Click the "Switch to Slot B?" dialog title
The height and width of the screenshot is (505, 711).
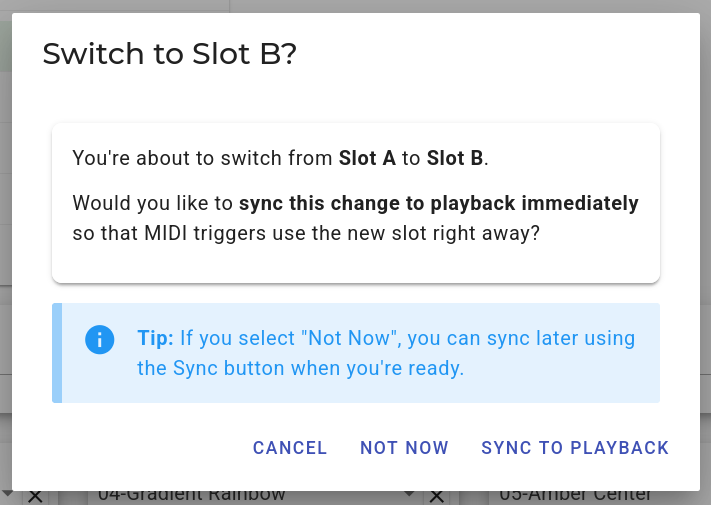170,54
